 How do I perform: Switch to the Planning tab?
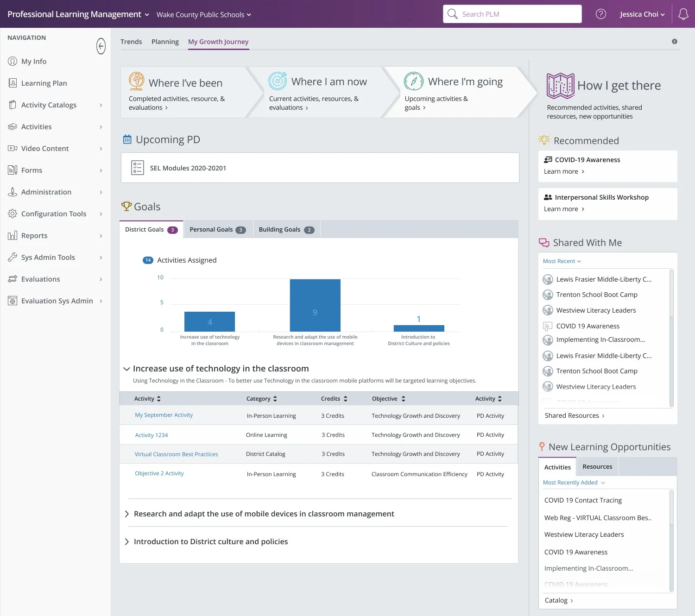point(165,42)
